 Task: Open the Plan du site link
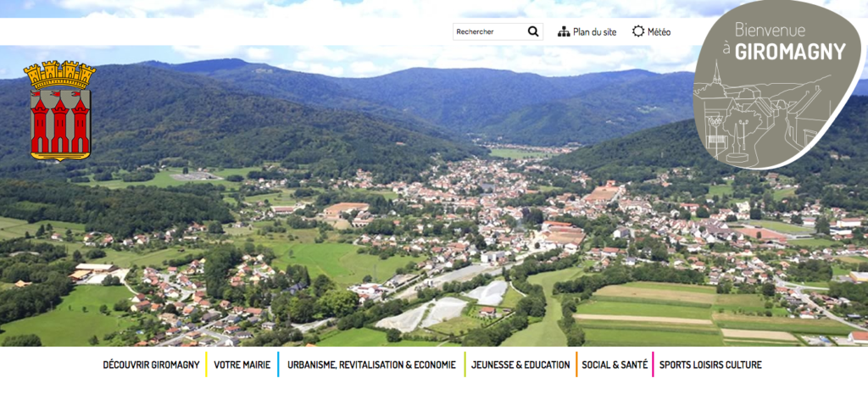pos(594,32)
